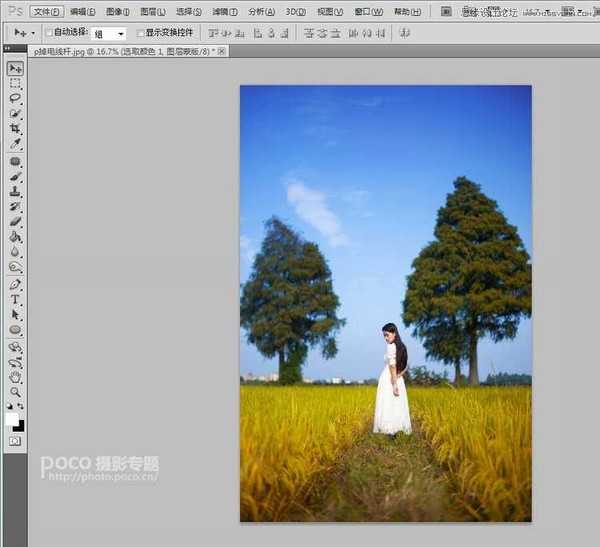Pick the Eyedropper tool
The height and width of the screenshot is (547, 600).
pyautogui.click(x=15, y=145)
